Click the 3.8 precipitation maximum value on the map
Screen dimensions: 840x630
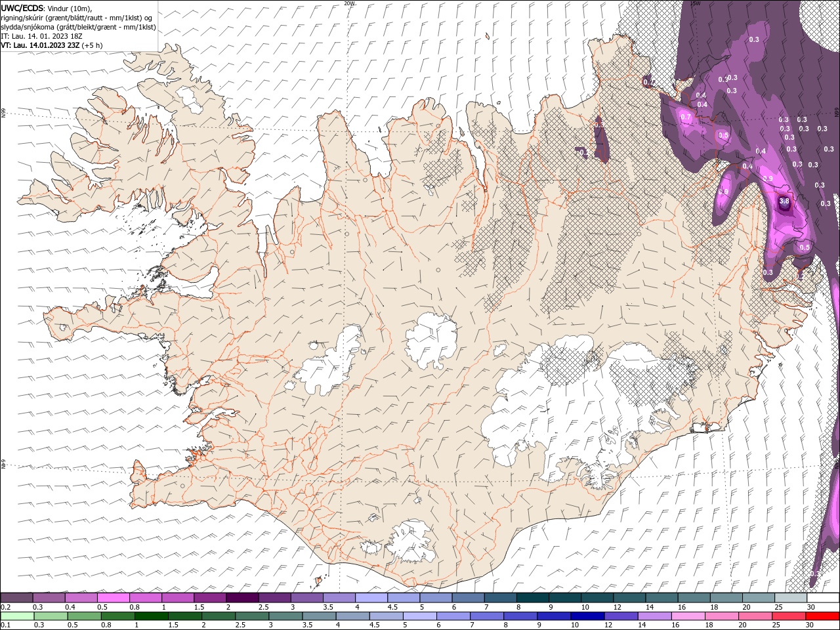784,201
